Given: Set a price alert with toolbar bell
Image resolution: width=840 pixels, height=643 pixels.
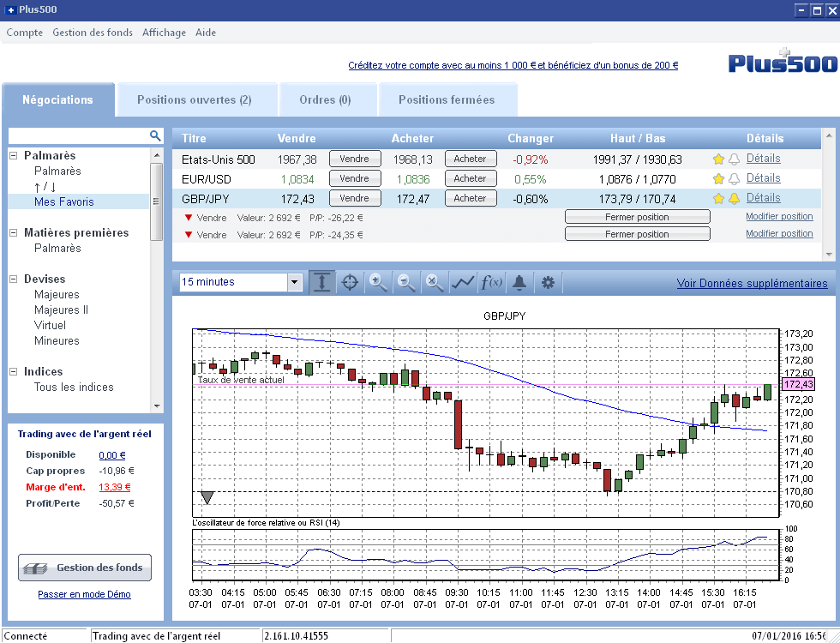Looking at the screenshot, I should 519,282.
